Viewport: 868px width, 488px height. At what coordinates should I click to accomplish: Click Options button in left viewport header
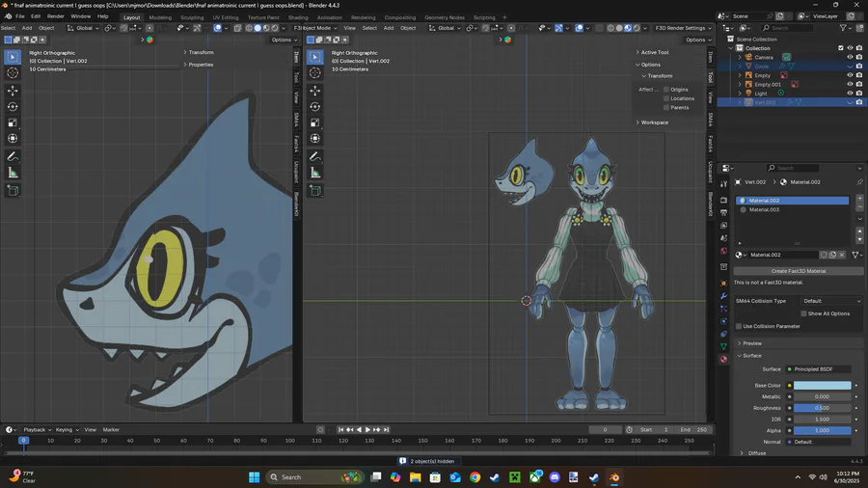pos(284,40)
